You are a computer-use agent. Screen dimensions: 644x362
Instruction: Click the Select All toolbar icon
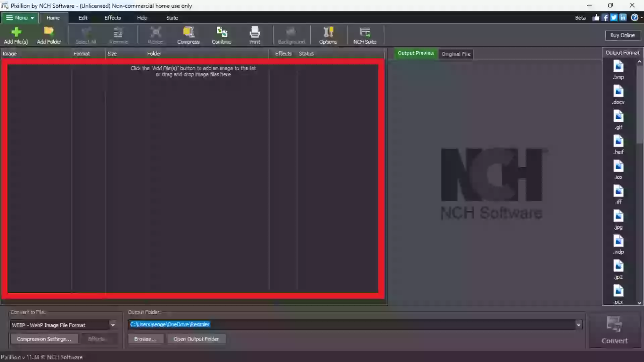tap(86, 35)
